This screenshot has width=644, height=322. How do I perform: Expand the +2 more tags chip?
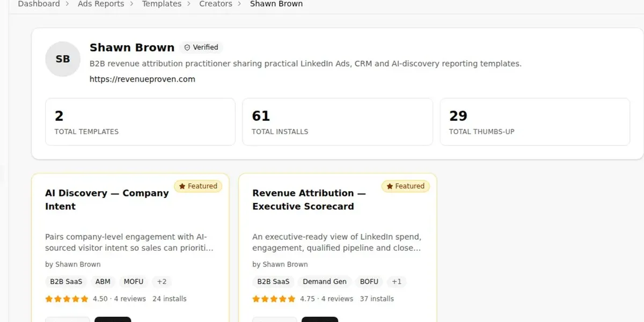162,282
